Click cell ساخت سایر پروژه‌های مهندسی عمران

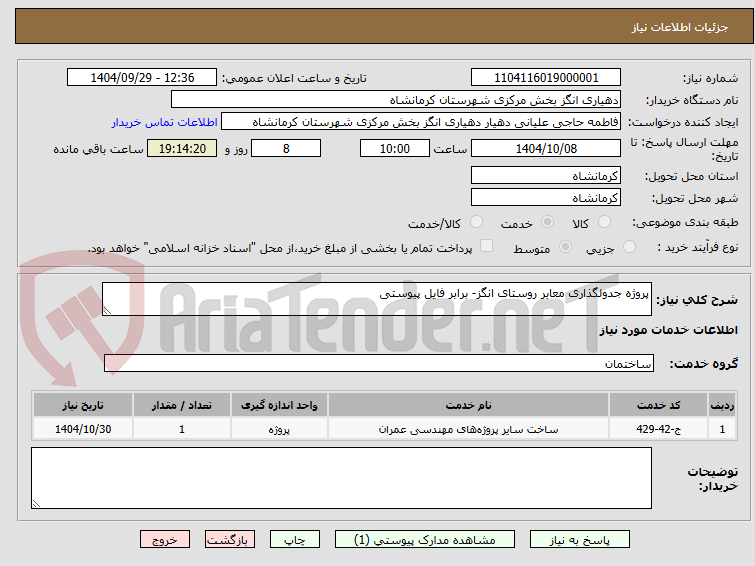tap(469, 429)
